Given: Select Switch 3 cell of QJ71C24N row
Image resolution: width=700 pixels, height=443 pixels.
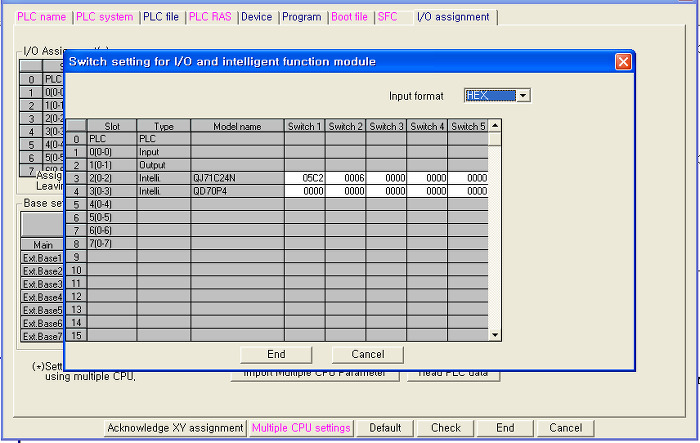Looking at the screenshot, I should coord(386,178).
